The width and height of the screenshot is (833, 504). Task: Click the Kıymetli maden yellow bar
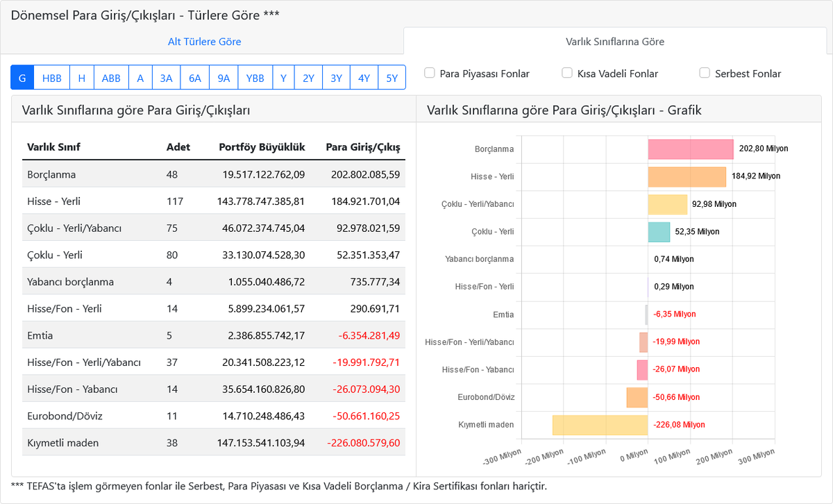pos(600,425)
